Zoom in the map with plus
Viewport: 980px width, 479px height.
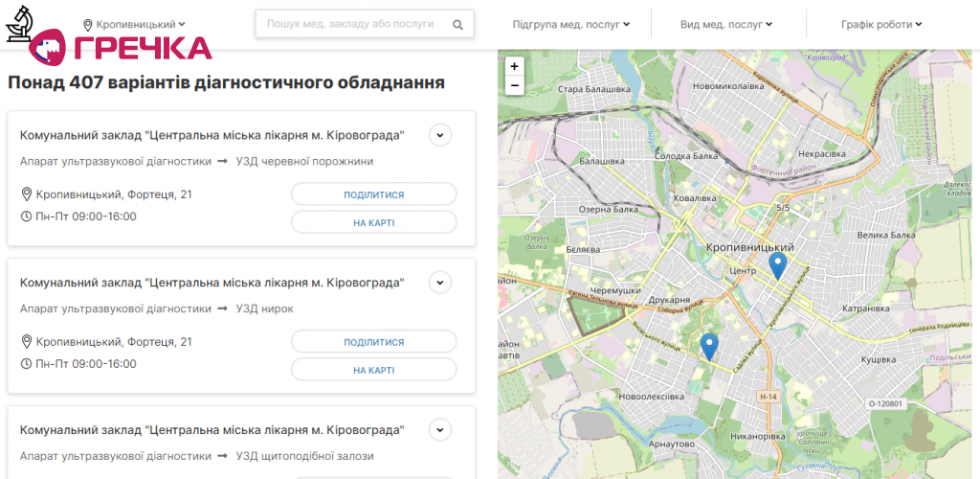[514, 66]
